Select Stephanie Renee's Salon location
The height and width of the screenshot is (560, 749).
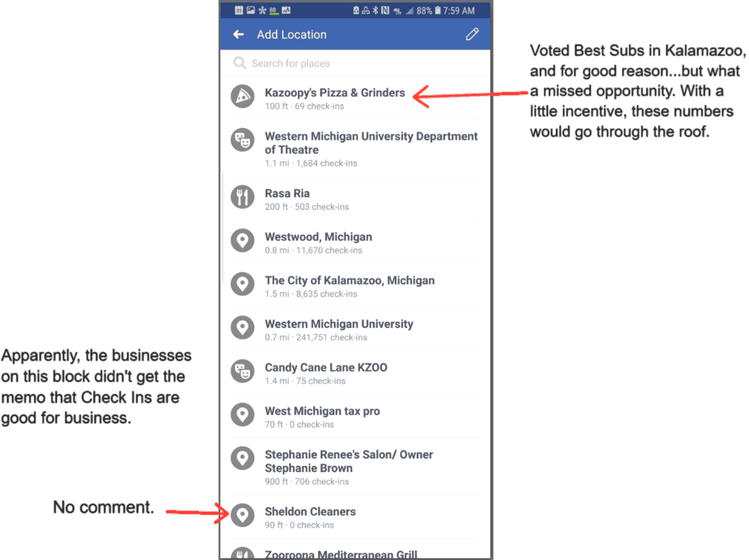355,467
